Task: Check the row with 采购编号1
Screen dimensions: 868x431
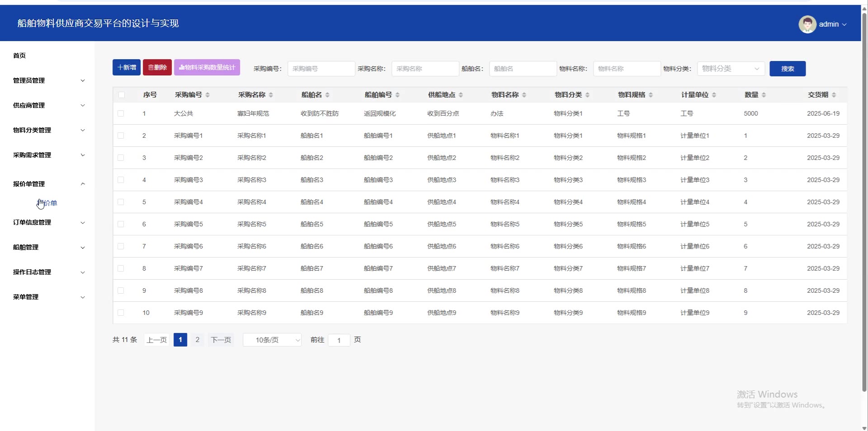Action: coord(121,136)
